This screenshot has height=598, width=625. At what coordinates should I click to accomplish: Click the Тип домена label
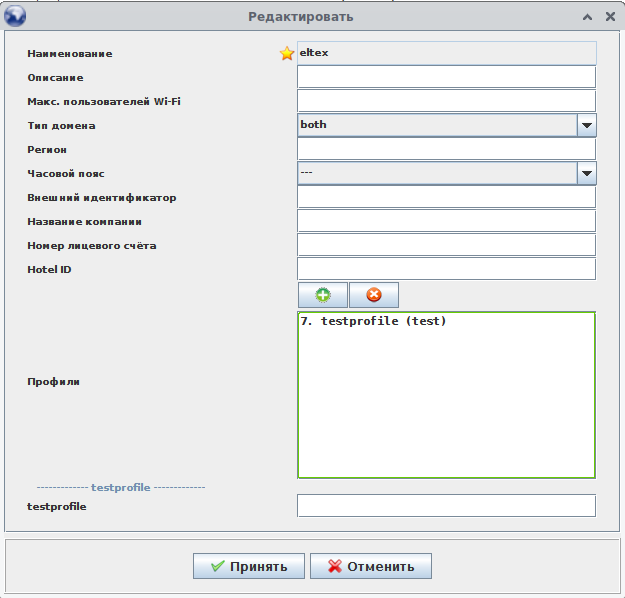pos(61,126)
